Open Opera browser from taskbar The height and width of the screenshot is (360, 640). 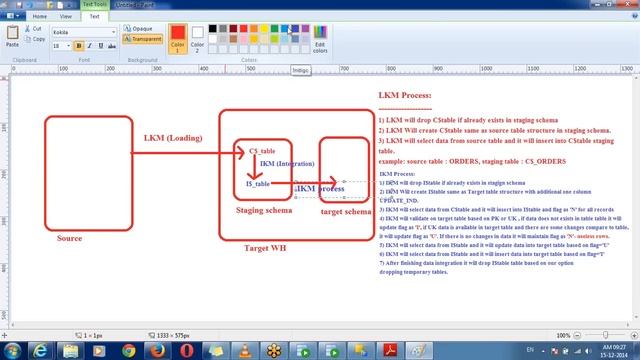[x=187, y=351]
